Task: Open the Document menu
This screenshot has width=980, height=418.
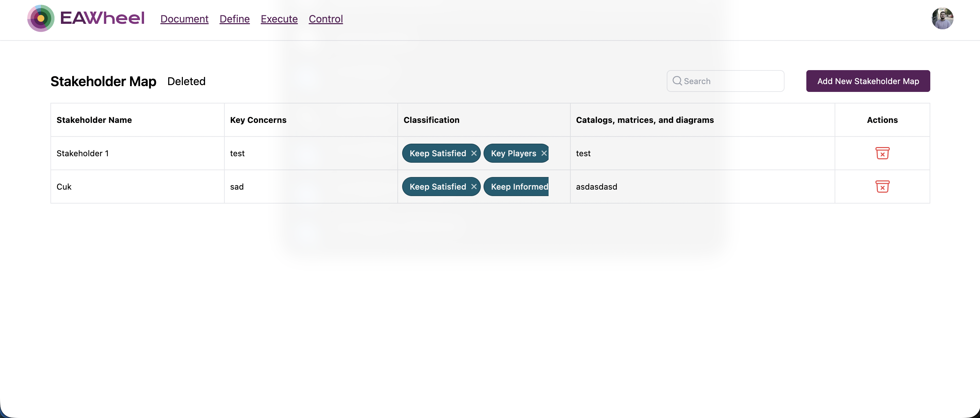Action: click(184, 19)
